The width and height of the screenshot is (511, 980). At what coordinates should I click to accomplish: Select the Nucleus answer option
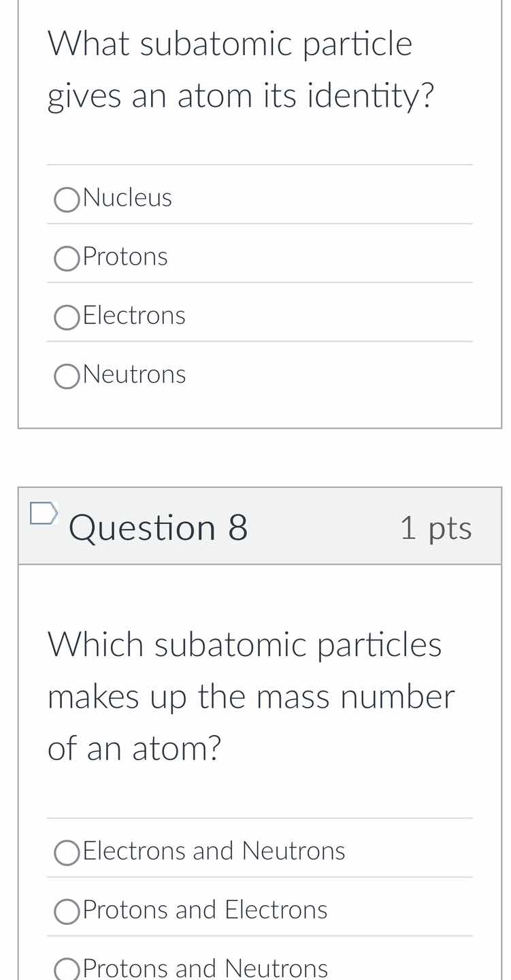click(66, 199)
